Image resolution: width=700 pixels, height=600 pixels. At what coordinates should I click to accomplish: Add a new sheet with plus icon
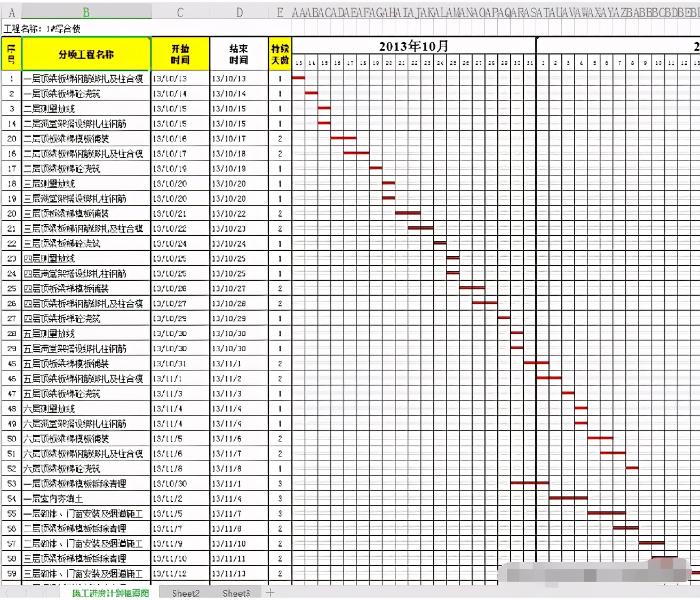(x=270, y=593)
